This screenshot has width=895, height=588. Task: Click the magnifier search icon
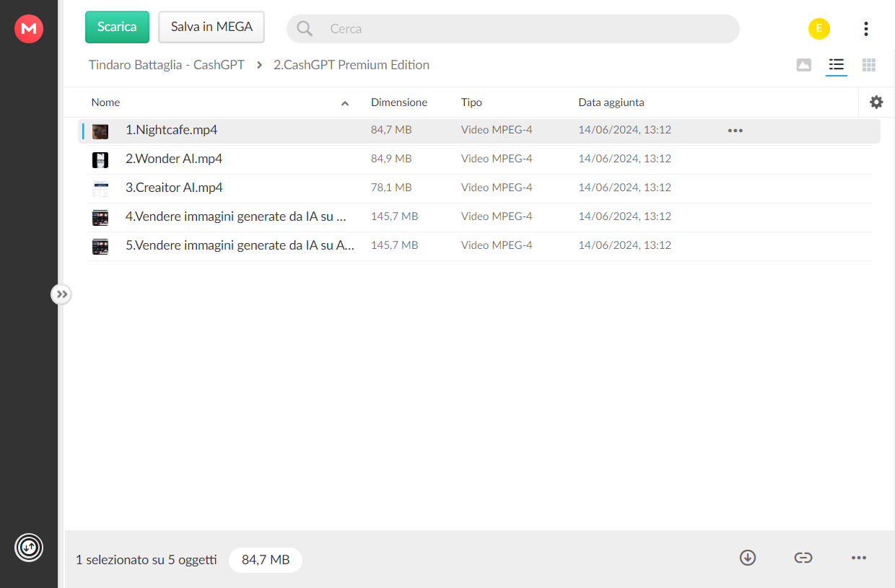[305, 29]
